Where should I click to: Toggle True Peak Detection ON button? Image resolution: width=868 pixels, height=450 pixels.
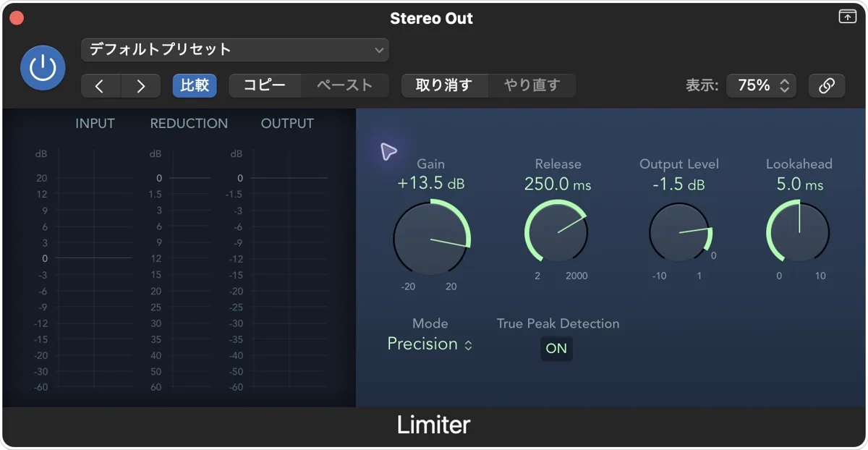[x=556, y=349]
